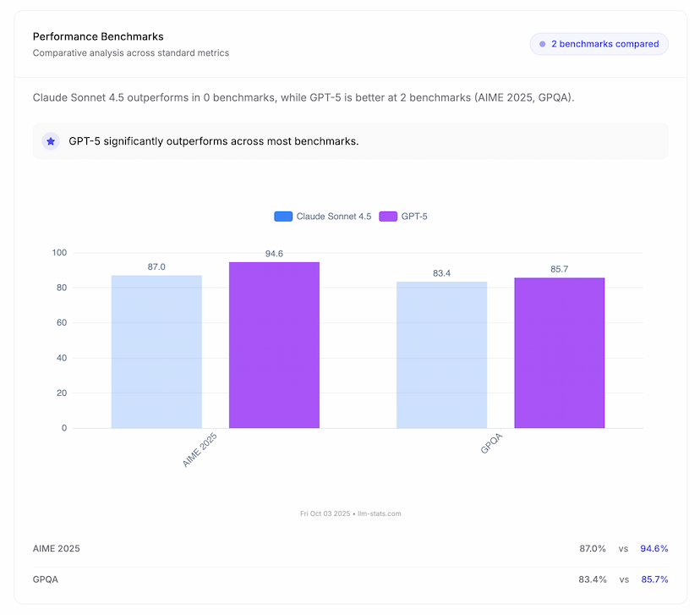Toggle GPT-5 purple legend swatch

click(388, 217)
